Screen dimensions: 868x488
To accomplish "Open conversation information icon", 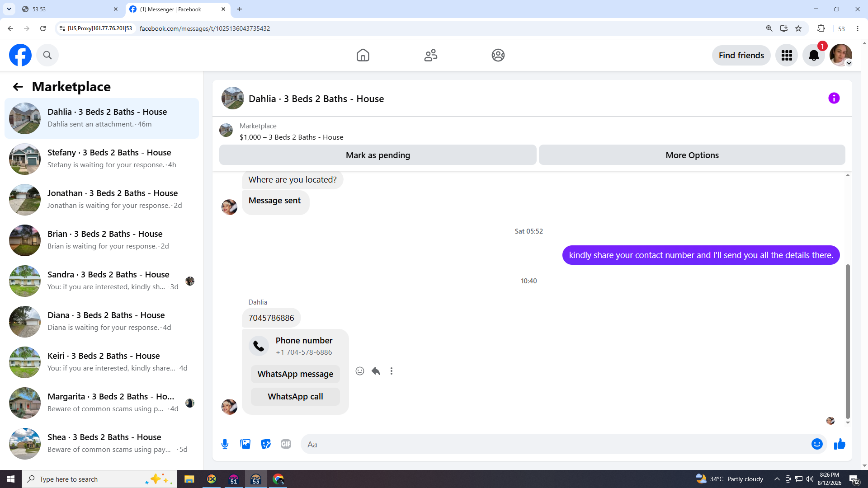I will pyautogui.click(x=834, y=98).
